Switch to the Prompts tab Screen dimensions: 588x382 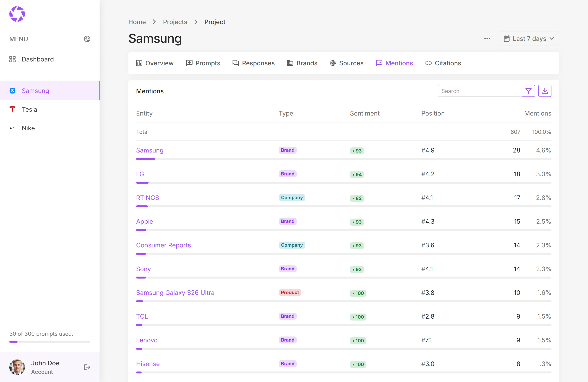tap(203, 63)
